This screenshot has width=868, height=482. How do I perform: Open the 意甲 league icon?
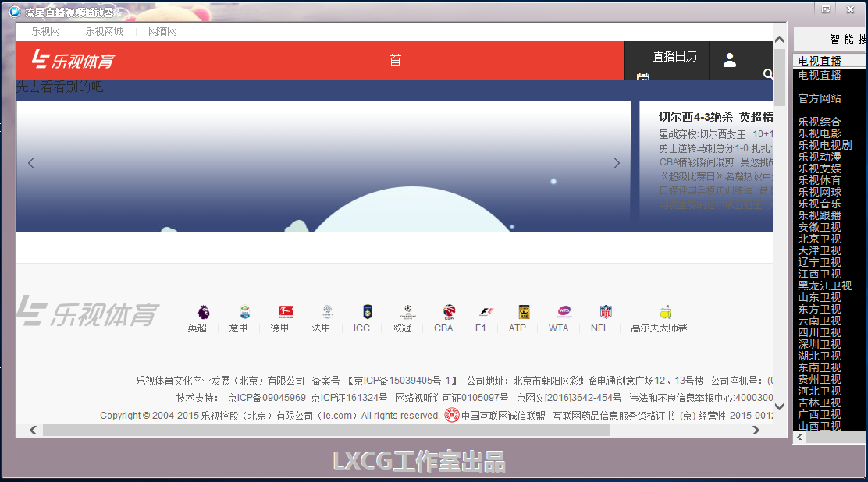point(244,311)
